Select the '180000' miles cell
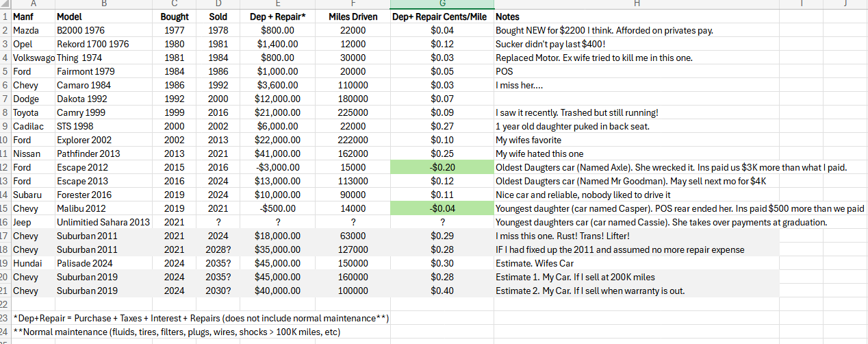 [x=353, y=99]
